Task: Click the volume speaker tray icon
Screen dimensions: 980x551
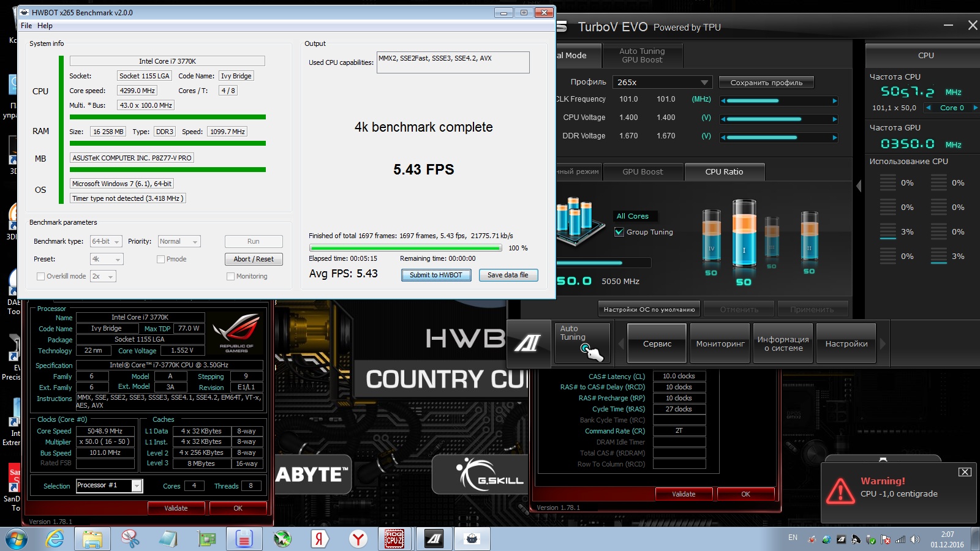Action: (x=915, y=539)
